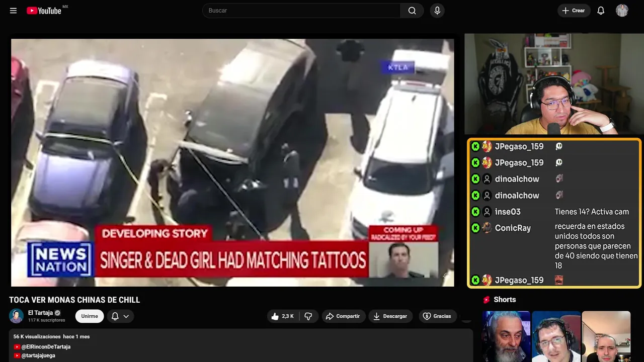The image size is (644, 362).
Task: Click the Shorts heading text
Action: [x=505, y=300]
